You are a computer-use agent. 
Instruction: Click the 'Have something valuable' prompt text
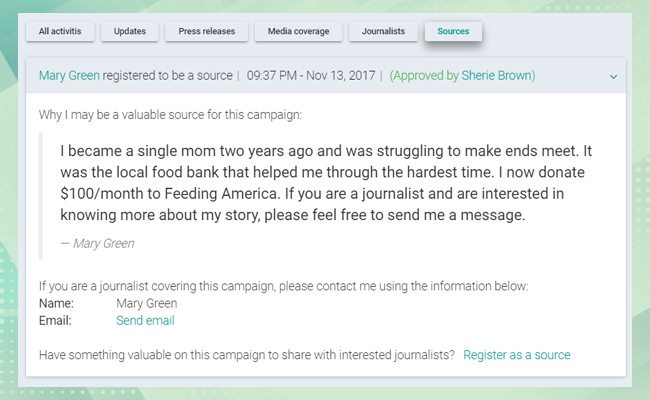pyautogui.click(x=246, y=355)
